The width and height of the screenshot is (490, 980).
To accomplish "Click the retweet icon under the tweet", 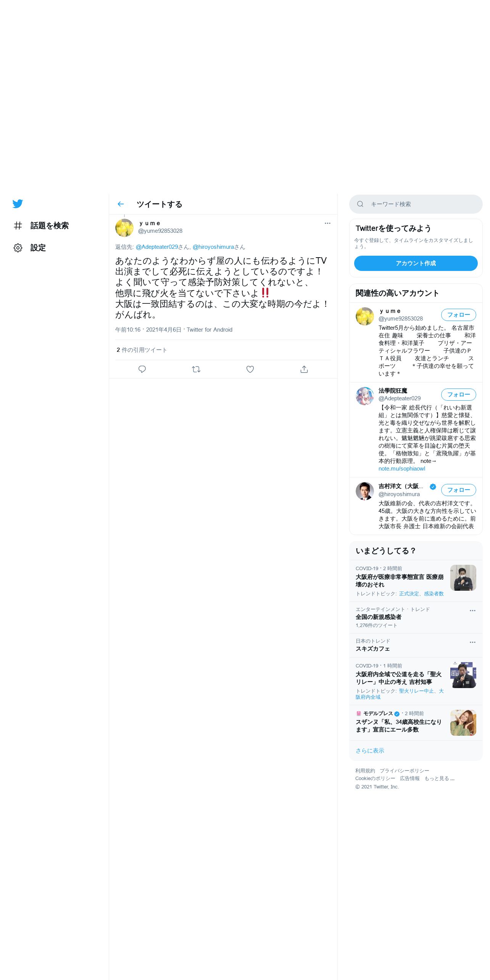I will point(196,369).
